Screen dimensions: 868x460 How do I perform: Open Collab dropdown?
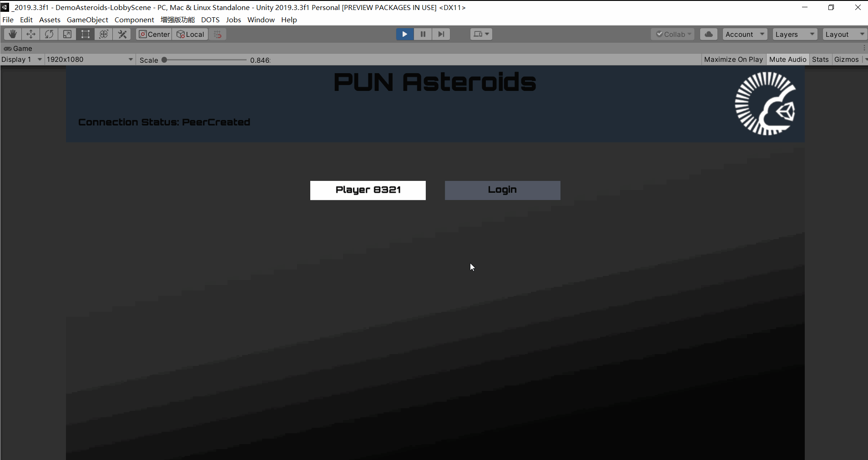pos(673,34)
